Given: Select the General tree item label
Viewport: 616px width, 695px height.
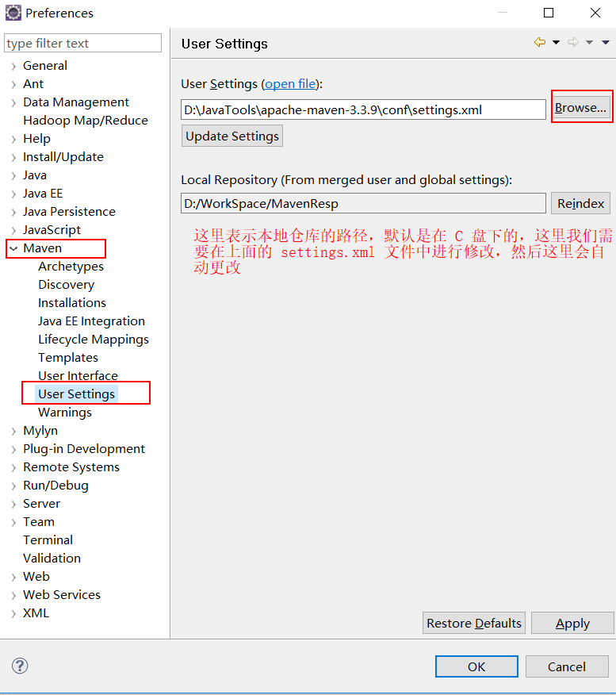Looking at the screenshot, I should coord(45,66).
